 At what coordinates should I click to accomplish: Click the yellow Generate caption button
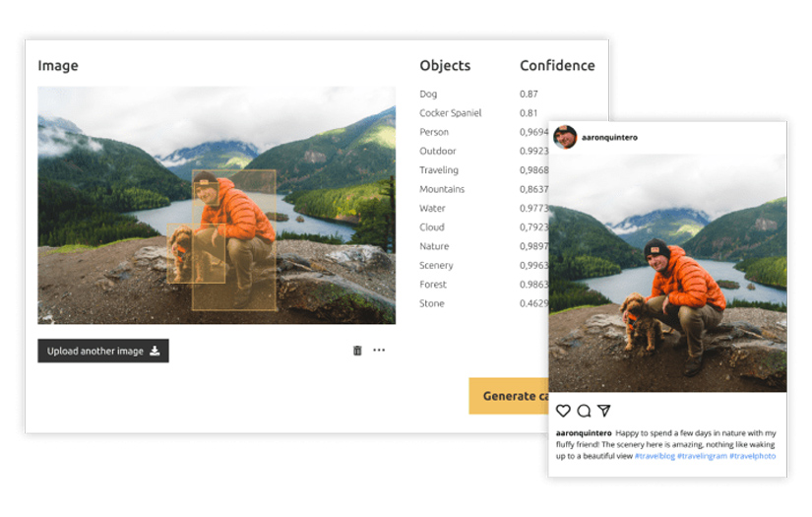click(509, 396)
